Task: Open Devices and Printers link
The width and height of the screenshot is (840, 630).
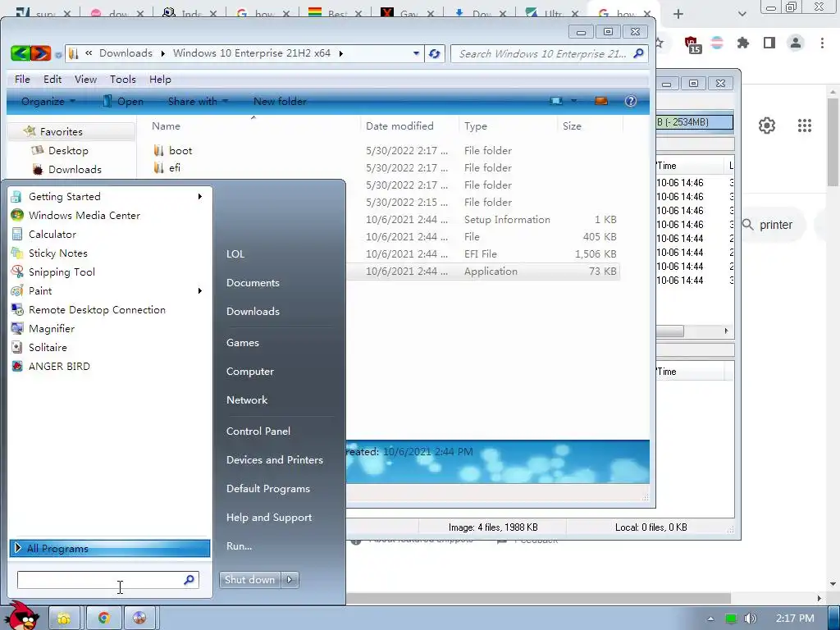Action: [x=274, y=459]
